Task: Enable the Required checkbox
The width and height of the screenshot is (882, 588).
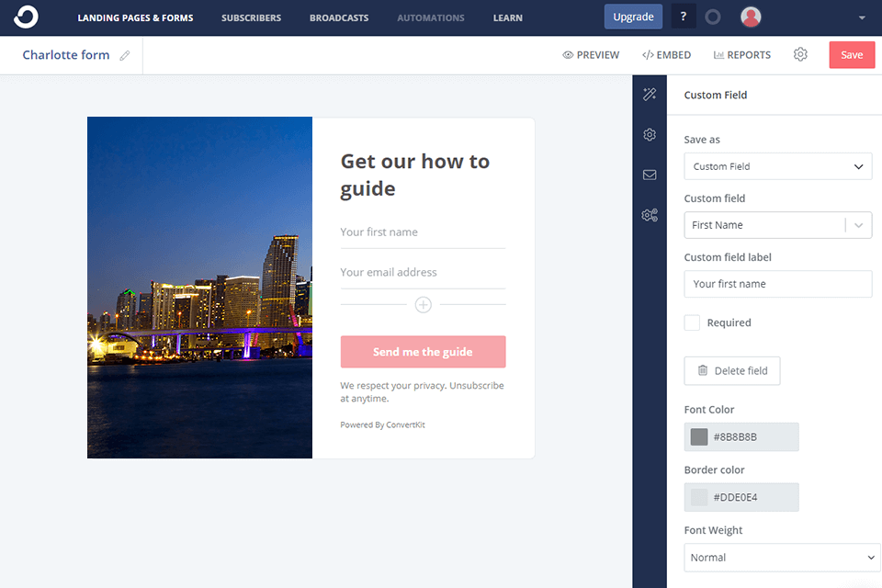Action: click(691, 322)
